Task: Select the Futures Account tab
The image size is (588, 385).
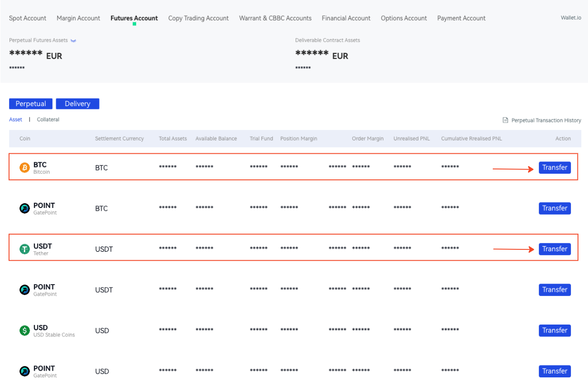Action: pyautogui.click(x=134, y=18)
